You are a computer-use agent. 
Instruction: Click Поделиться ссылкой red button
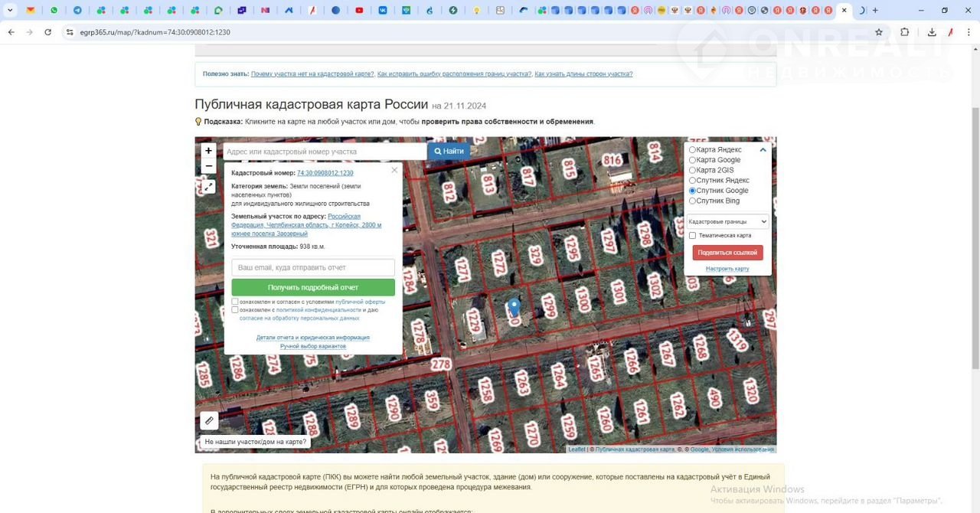(x=727, y=253)
